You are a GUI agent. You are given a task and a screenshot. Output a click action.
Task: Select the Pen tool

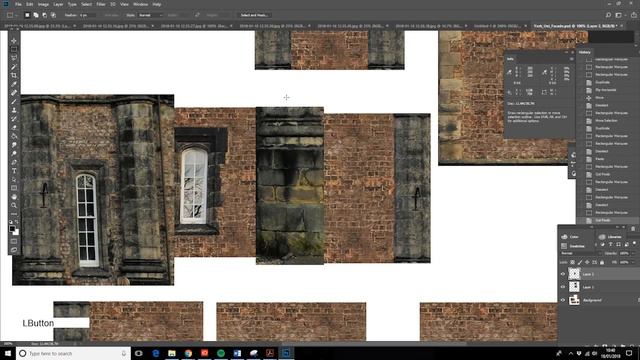(x=14, y=162)
